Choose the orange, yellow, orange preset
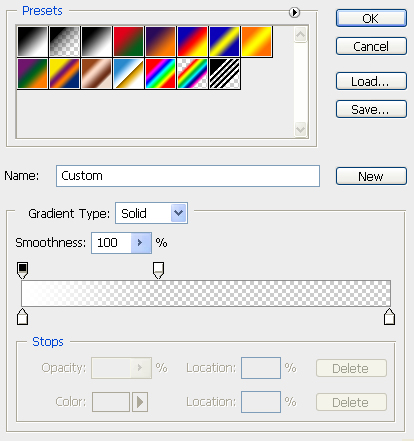This screenshot has width=414, height=441. coord(257,41)
